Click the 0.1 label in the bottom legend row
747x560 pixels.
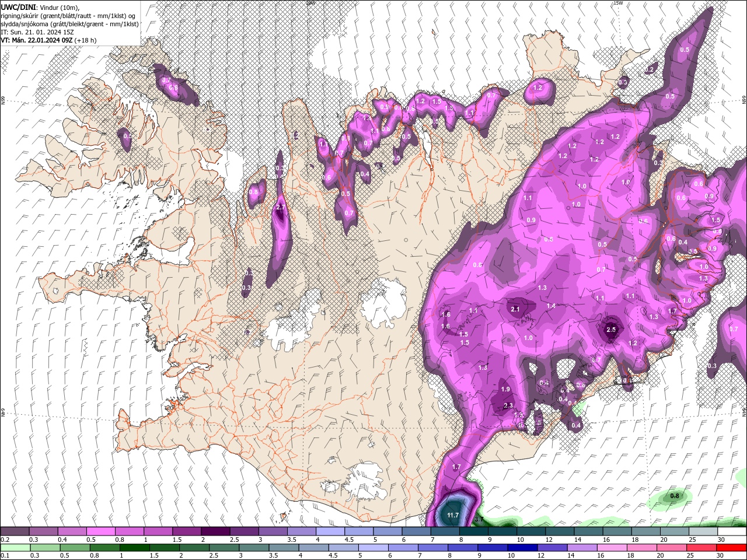click(5, 555)
